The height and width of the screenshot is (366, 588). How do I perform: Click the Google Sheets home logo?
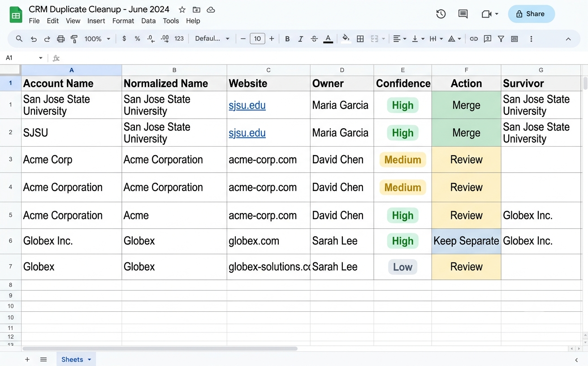(16, 15)
